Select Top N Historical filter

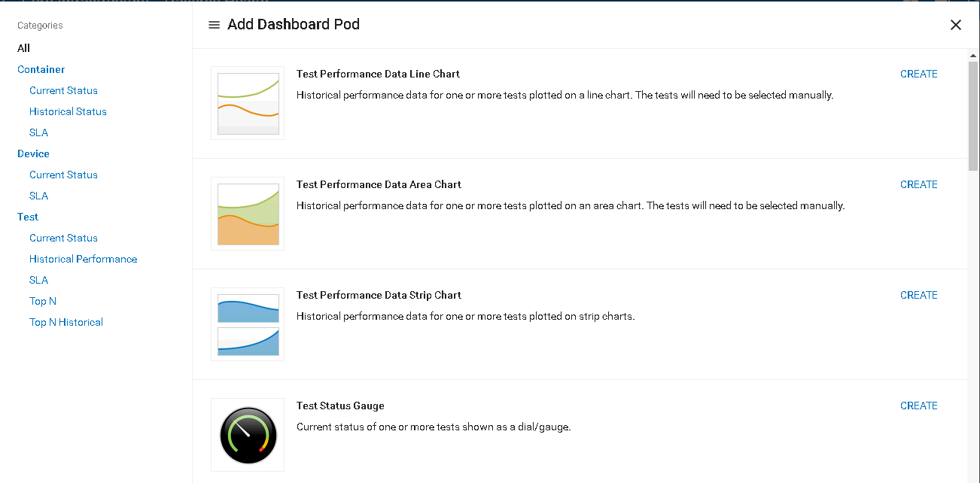point(66,322)
